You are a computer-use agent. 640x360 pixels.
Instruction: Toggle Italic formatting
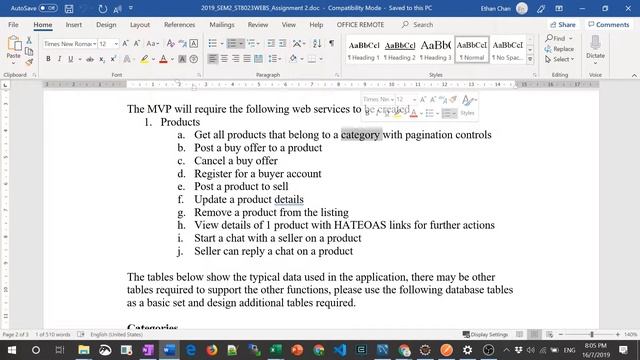[x=59, y=59]
